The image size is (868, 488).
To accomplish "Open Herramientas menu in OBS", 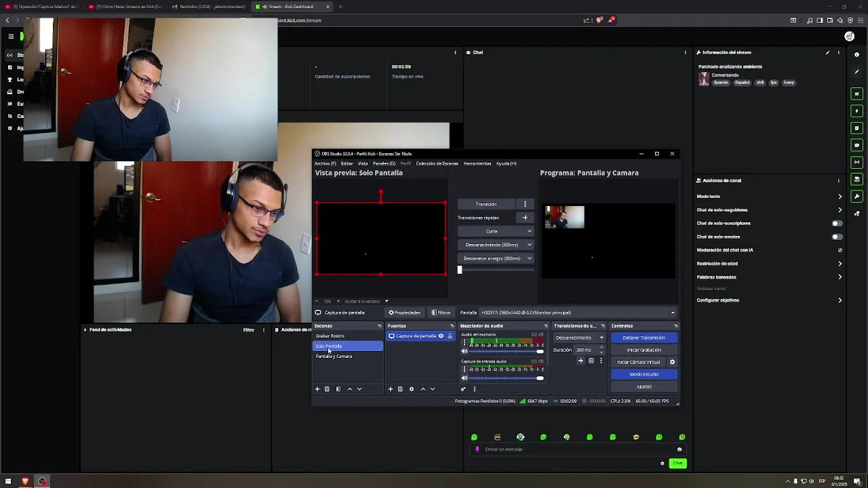I will click(477, 163).
